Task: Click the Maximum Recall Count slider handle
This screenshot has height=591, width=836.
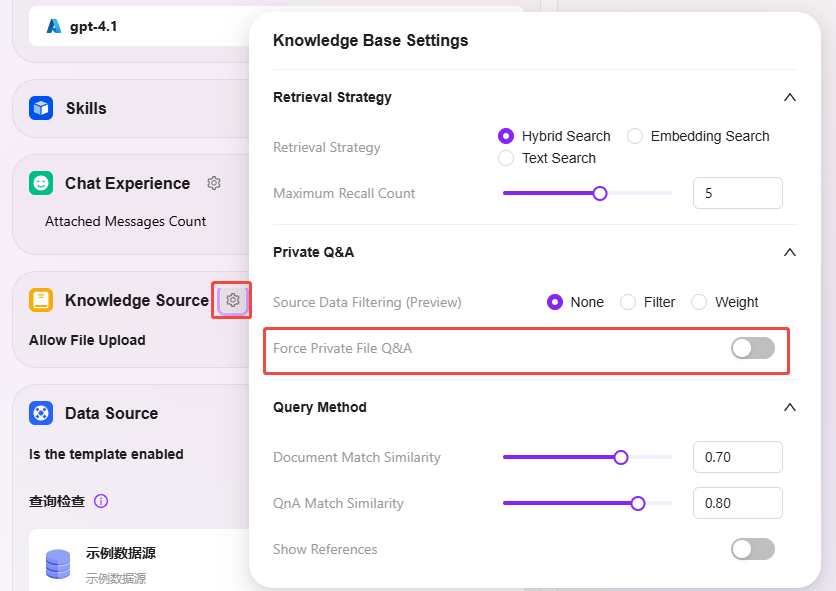Action: point(600,193)
